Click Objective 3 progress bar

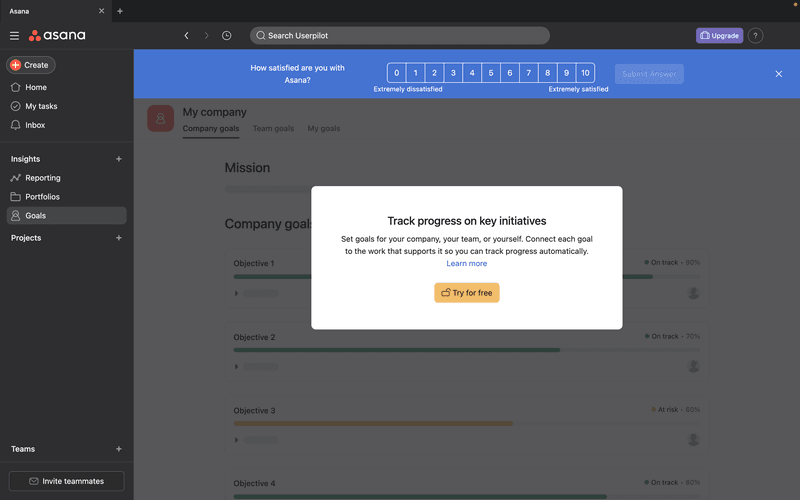[x=466, y=423]
